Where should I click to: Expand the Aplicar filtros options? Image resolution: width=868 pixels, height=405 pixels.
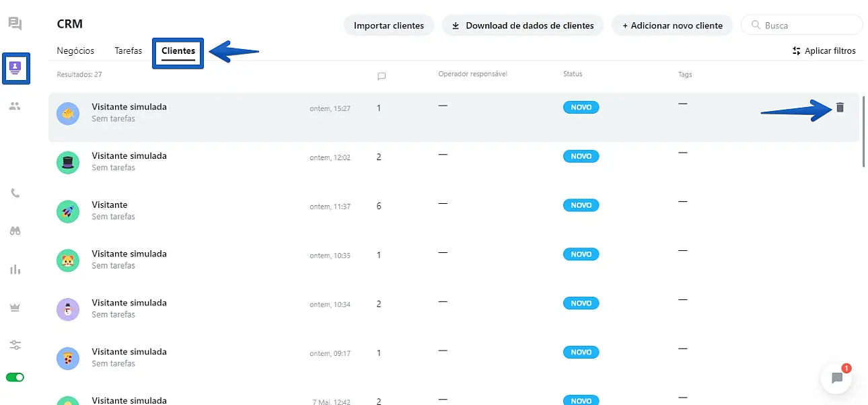(x=824, y=51)
